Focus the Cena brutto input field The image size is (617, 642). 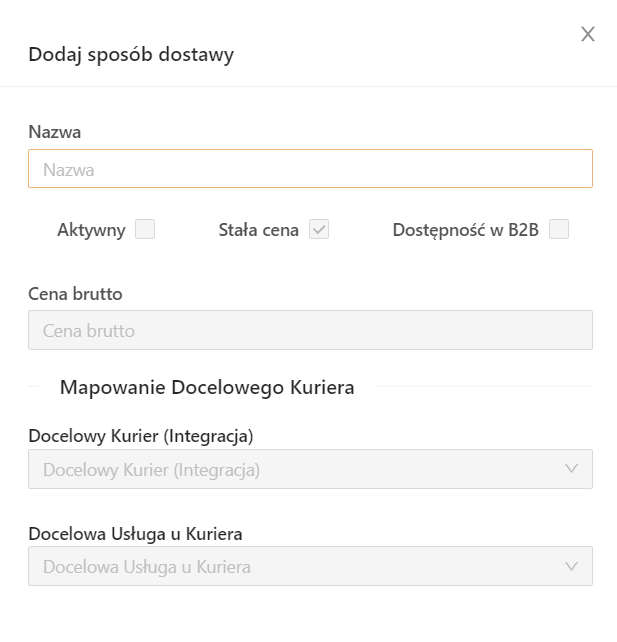[310, 330]
